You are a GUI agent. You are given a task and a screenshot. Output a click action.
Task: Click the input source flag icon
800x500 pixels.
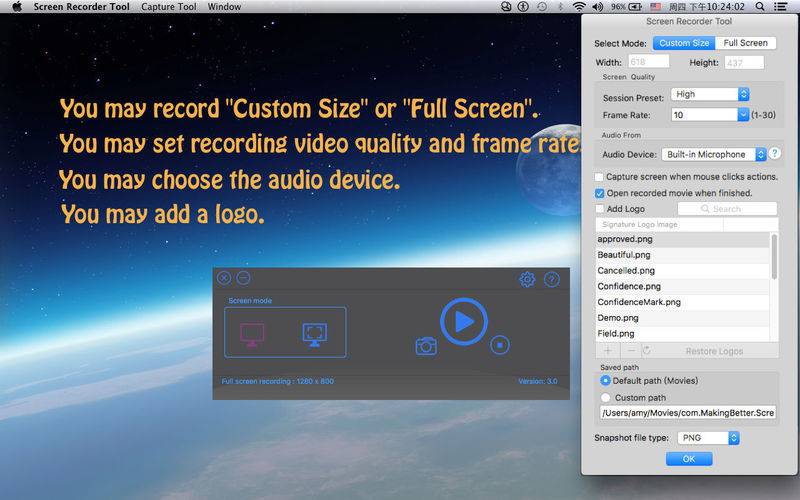(656, 7)
